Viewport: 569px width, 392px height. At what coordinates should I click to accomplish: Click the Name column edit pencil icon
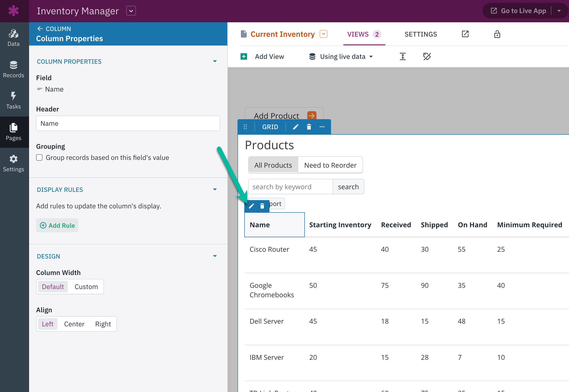[251, 206]
